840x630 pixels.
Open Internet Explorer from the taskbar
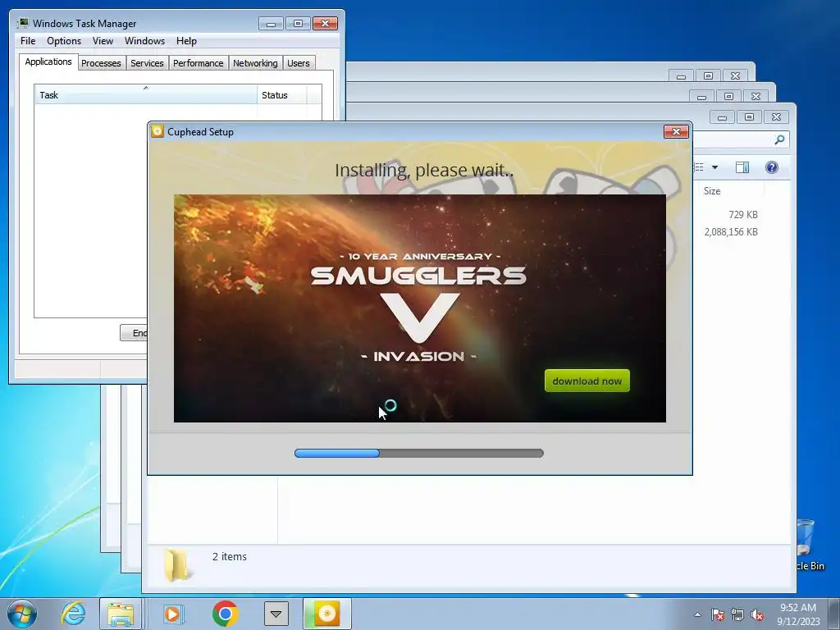coord(73,614)
